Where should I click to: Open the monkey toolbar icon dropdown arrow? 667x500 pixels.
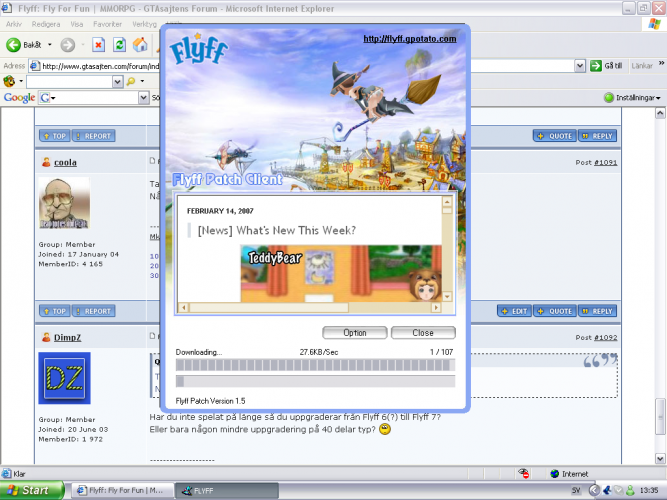point(21,81)
